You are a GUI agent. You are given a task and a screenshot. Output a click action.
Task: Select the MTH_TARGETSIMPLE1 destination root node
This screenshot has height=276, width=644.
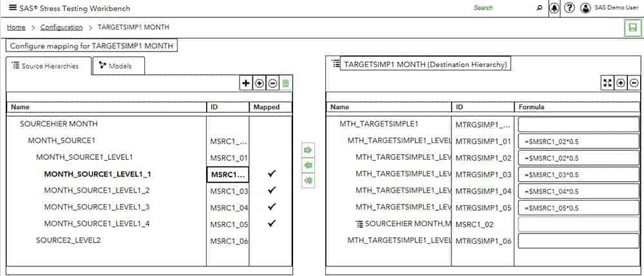click(379, 124)
